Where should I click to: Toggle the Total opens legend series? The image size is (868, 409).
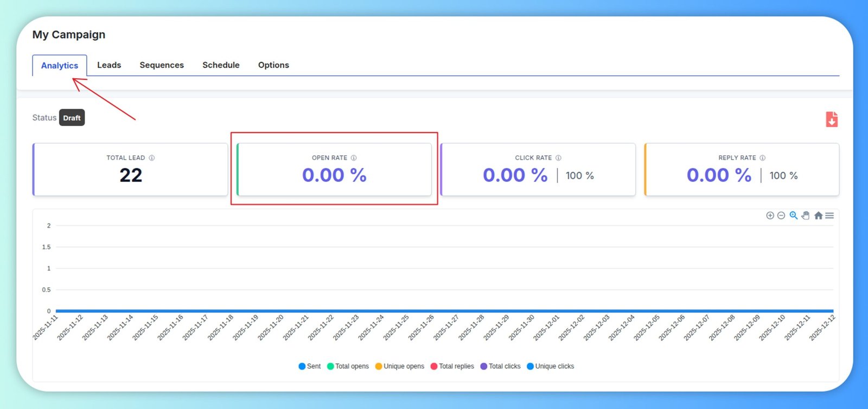pos(348,366)
